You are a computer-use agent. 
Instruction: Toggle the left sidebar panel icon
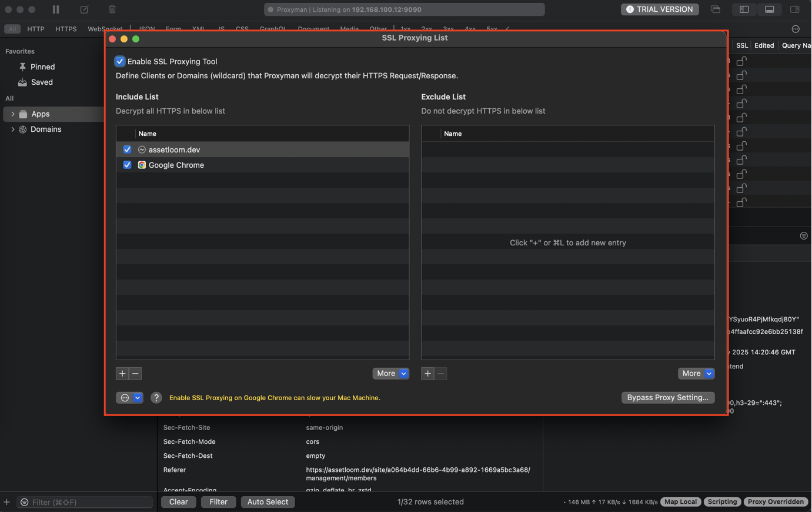744,9
